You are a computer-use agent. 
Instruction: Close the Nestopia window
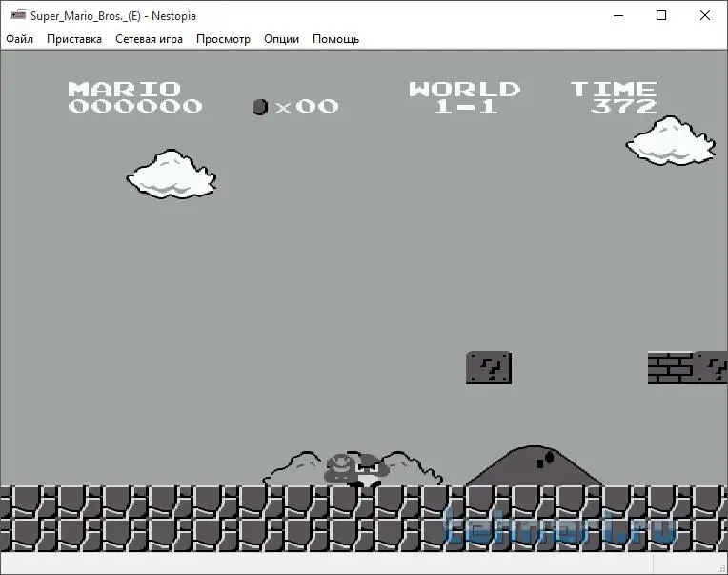click(705, 15)
